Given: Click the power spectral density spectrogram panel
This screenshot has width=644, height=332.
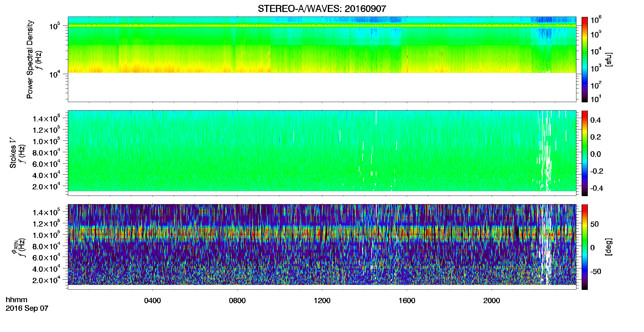Looking at the screenshot, I should pyautogui.click(x=322, y=59).
